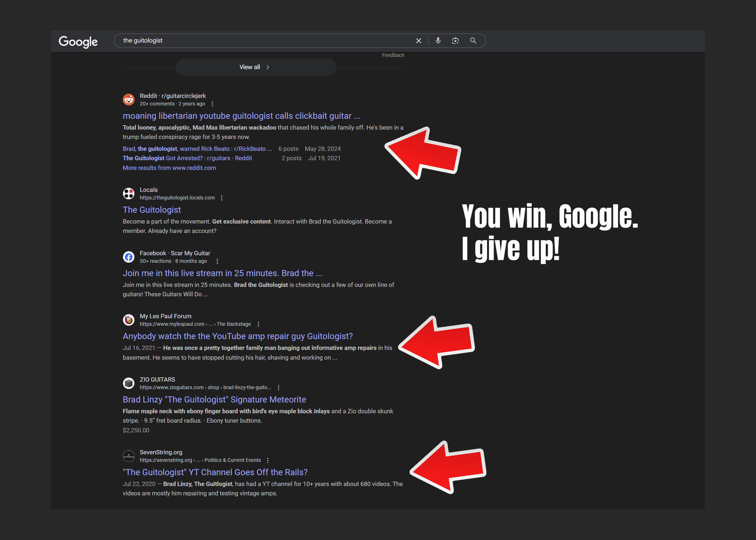Open 'The Guitologist Got Arrested?' link
This screenshot has width=756, height=540.
187,158
